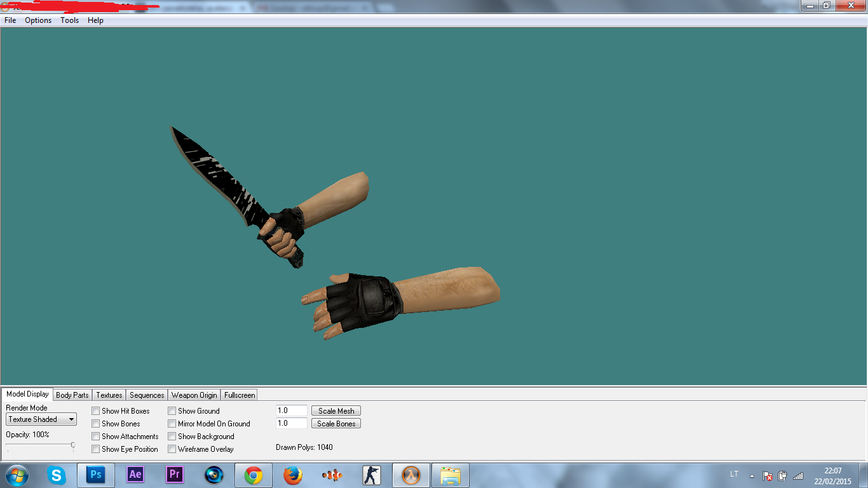This screenshot has height=488, width=868.
Task: Toggle Show Attachments checkbox
Action: (95, 437)
